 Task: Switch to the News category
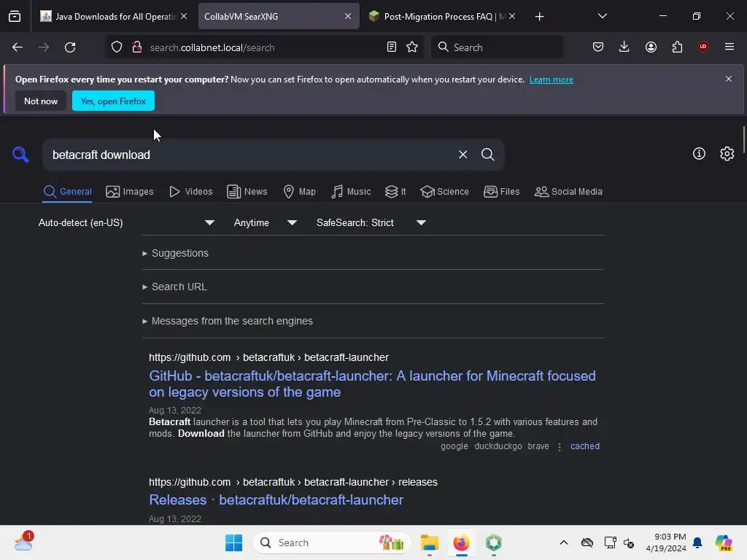(x=247, y=192)
